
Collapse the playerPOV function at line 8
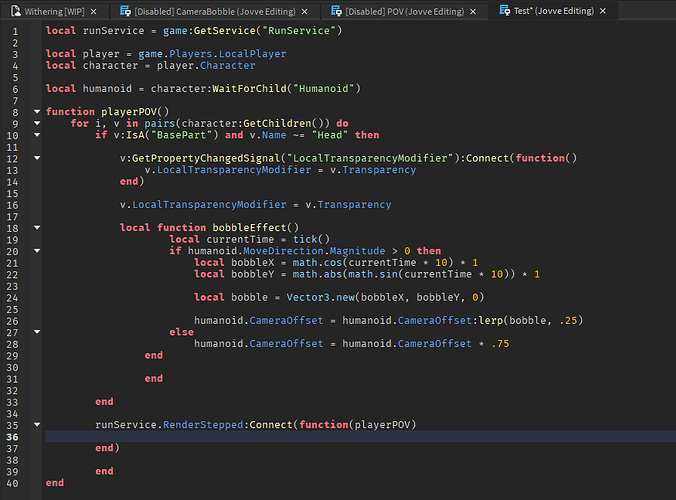click(x=37, y=112)
